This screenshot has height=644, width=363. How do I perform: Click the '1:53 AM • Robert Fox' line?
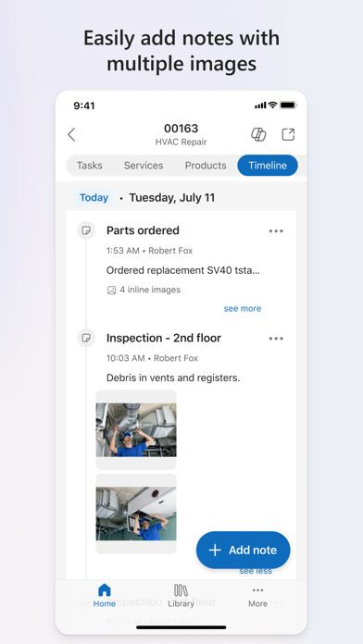point(149,251)
